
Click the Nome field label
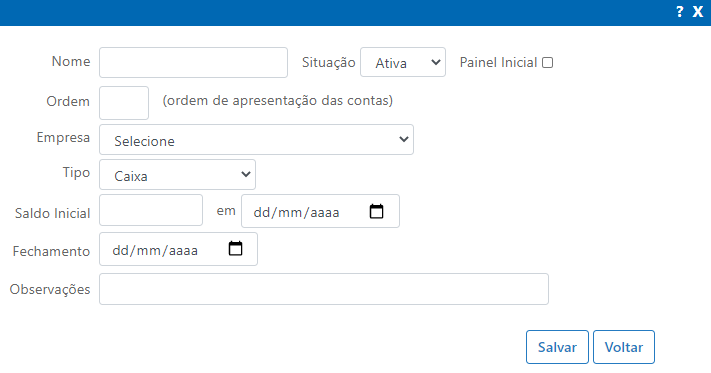pos(71,61)
